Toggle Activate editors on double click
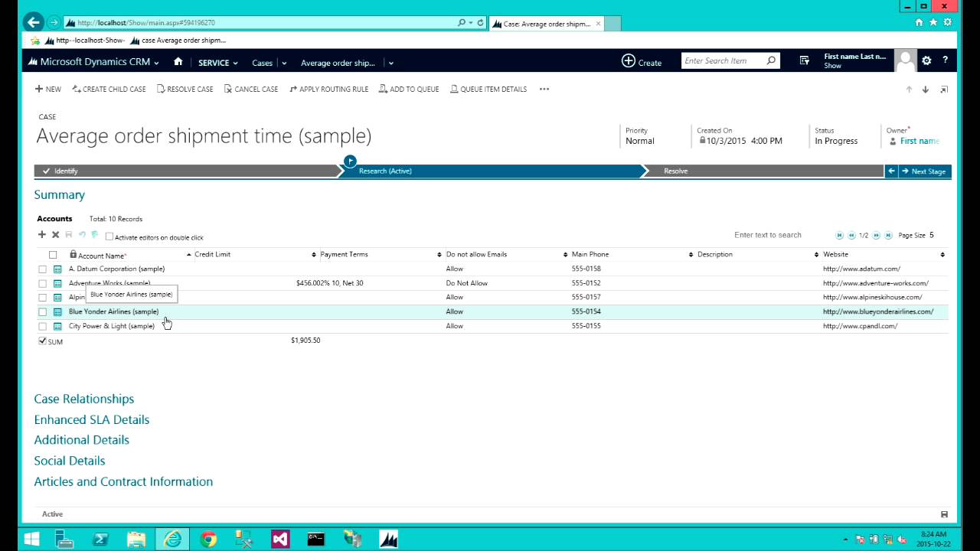 tap(109, 237)
